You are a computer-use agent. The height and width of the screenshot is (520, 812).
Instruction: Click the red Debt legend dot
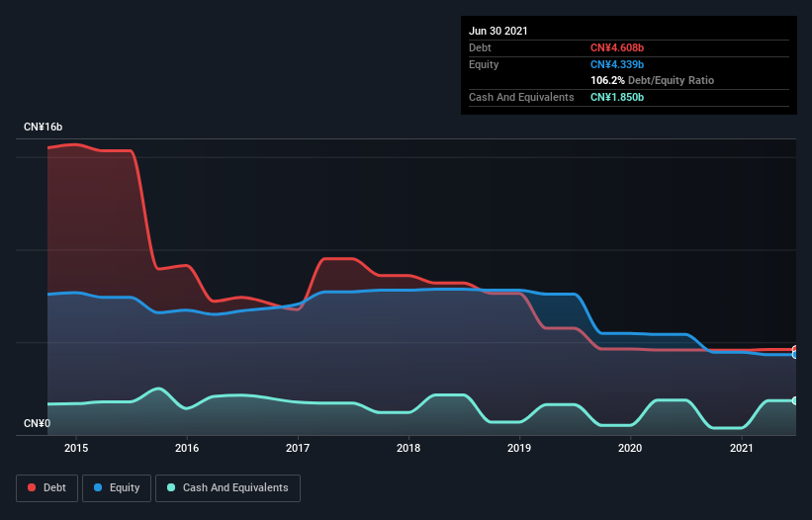tap(32, 487)
